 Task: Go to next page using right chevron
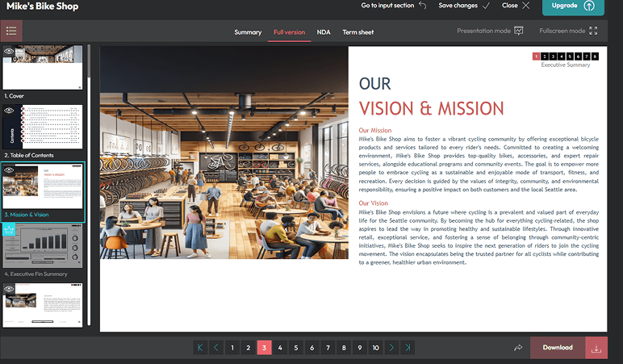[x=392, y=348]
